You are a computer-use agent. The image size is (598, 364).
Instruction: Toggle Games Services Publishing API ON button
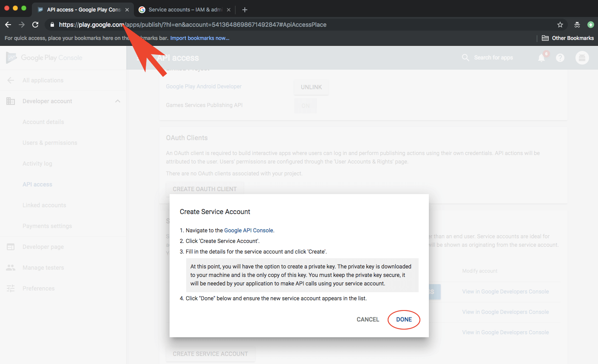pyautogui.click(x=306, y=106)
